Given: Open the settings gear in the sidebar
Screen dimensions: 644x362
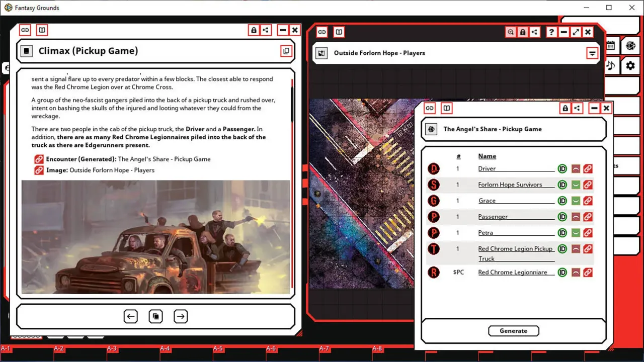Looking at the screenshot, I should point(629,65).
